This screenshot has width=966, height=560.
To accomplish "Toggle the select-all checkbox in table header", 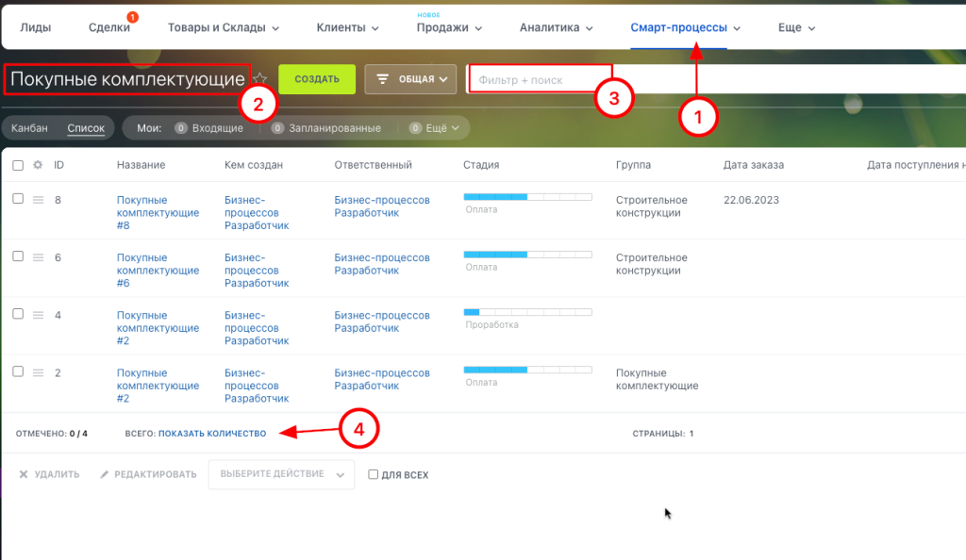I will click(x=18, y=165).
